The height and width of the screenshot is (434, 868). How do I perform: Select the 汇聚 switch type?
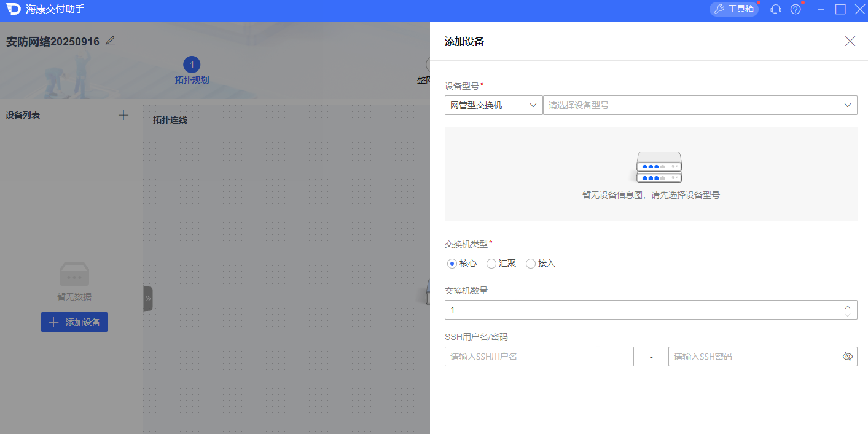[501, 263]
